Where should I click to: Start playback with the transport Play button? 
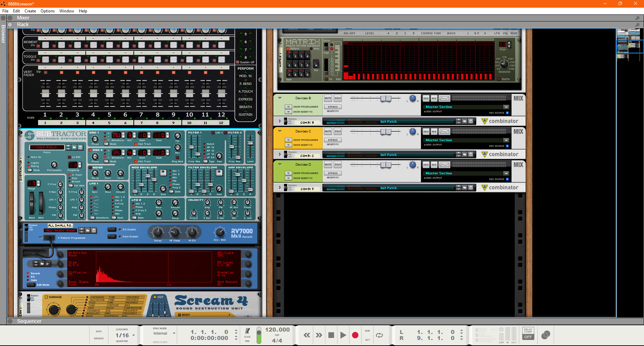point(343,335)
